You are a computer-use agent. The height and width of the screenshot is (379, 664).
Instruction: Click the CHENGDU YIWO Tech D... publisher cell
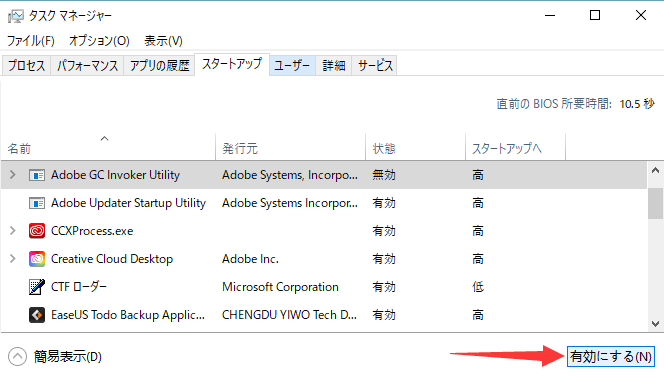point(289,315)
